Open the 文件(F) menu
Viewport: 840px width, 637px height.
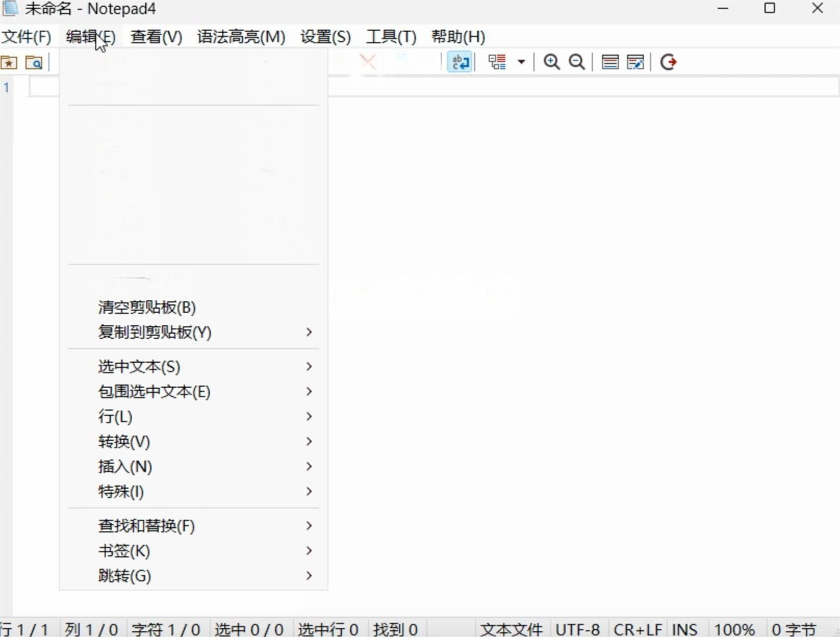[x=27, y=37]
